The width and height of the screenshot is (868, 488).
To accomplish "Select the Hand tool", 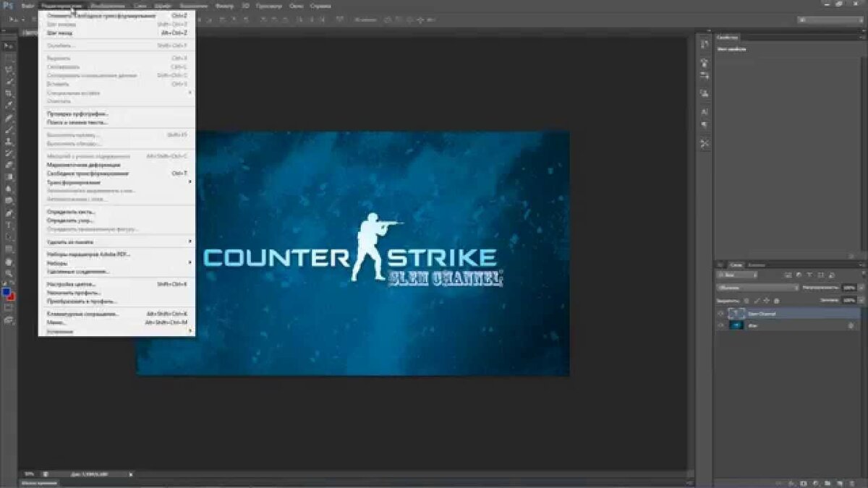I will pyautogui.click(x=9, y=262).
